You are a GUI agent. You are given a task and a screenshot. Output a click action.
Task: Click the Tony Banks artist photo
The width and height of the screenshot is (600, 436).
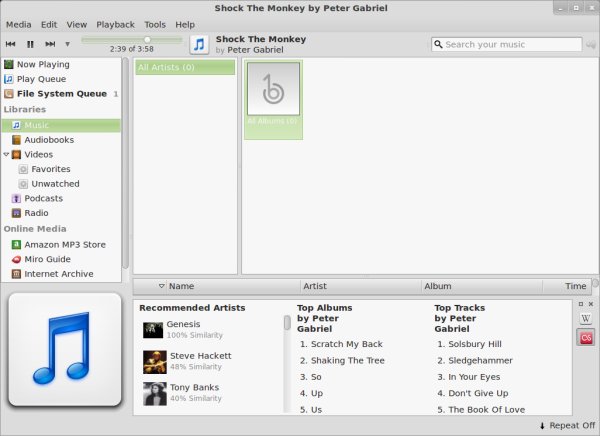tap(155, 394)
